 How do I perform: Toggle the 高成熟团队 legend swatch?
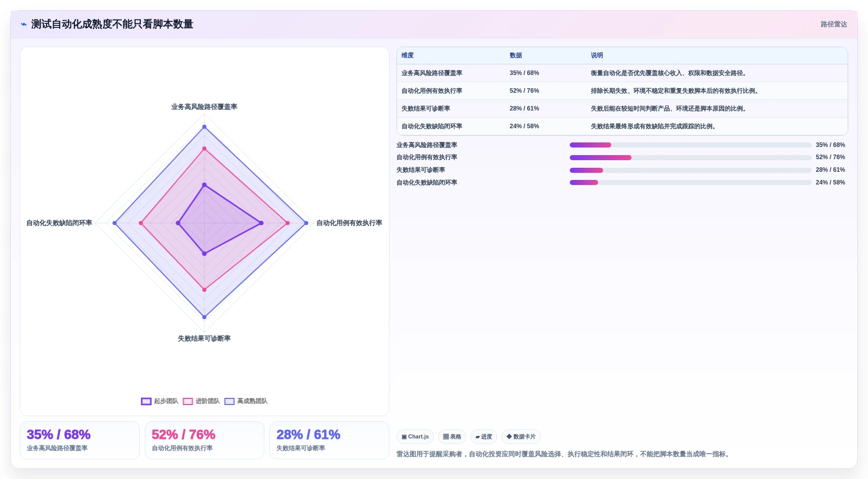(229, 401)
